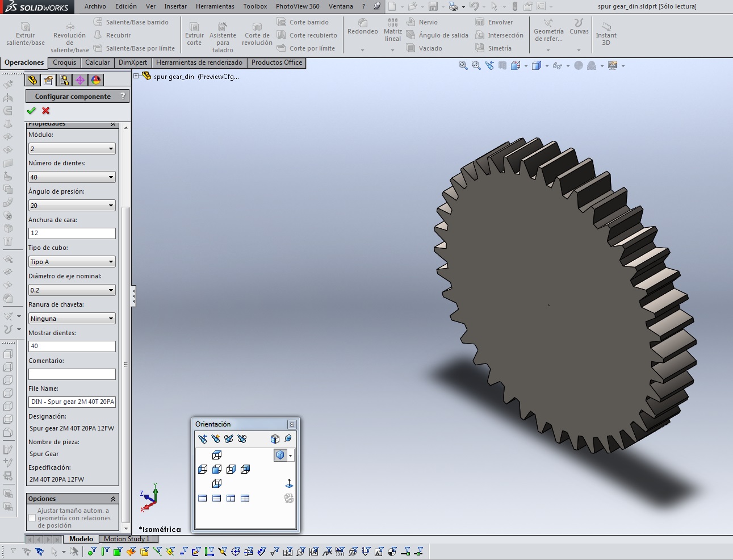Open Toolbox menu

pyautogui.click(x=255, y=6)
